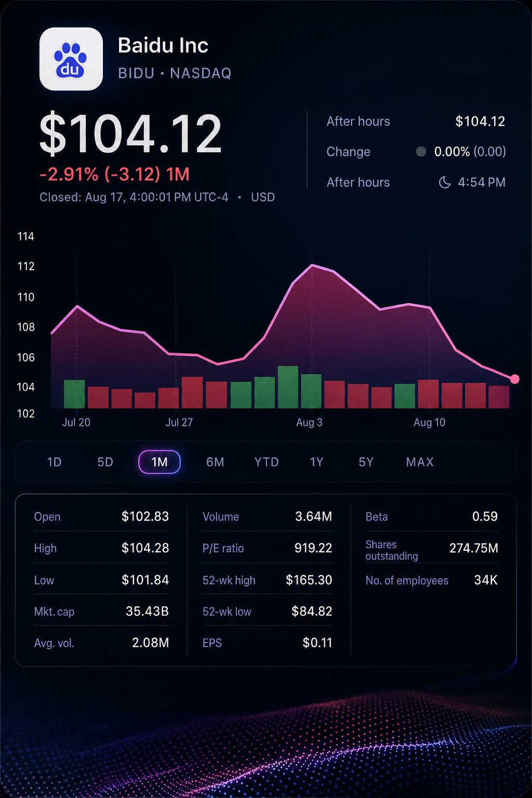Click the after-hours moon icon
The height and width of the screenshot is (798, 532).
click(x=445, y=182)
